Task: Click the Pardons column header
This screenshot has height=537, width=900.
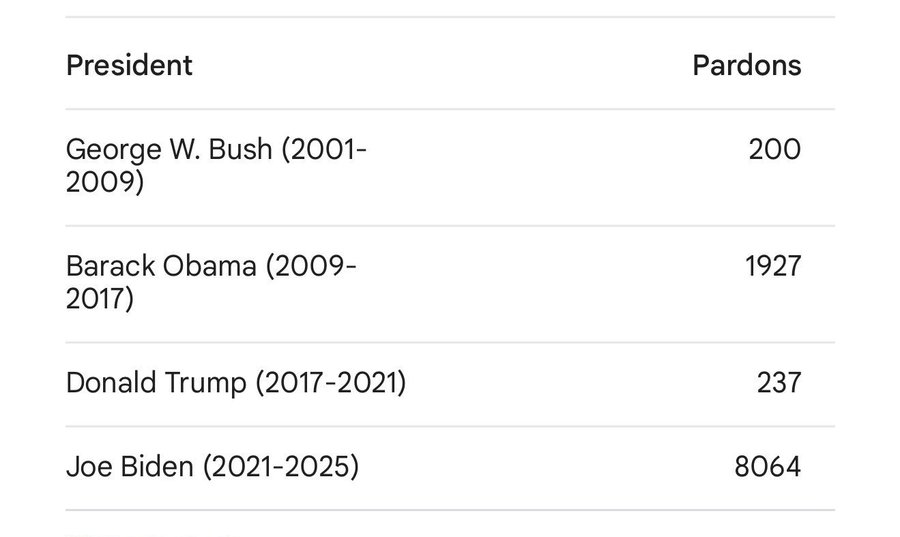Action: pyautogui.click(x=747, y=65)
